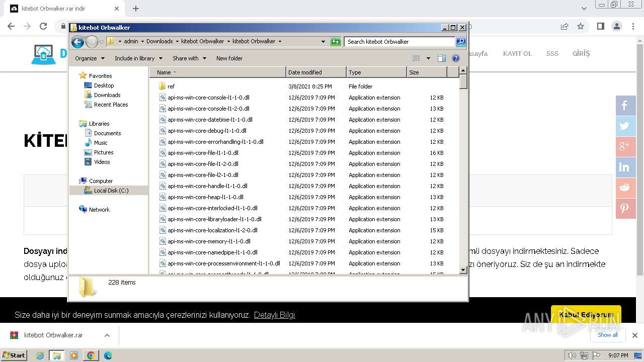Open the KAYIT OL menu item
Viewport: 644px width, 362px height.
point(517,53)
